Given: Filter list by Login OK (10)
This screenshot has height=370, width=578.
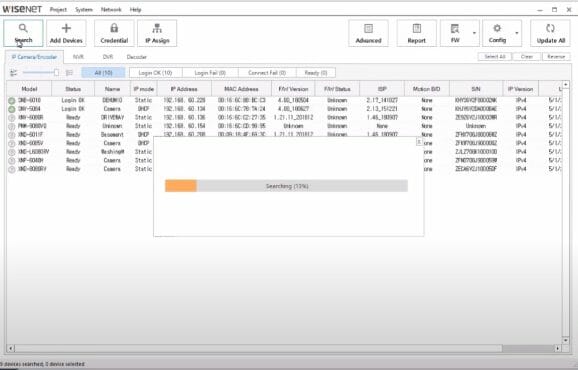Looking at the screenshot, I should [155, 73].
